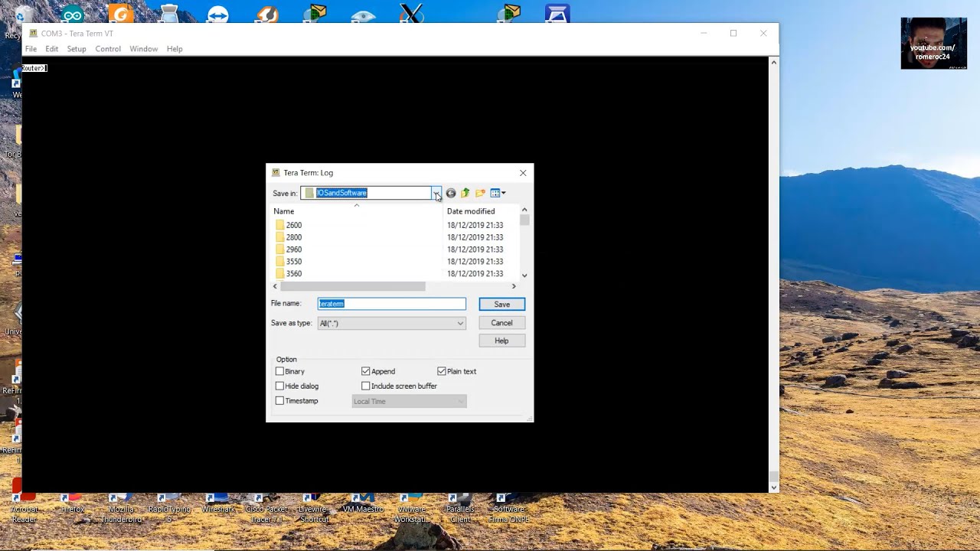Click the Parallels Client desktop shortcut
Viewport: 980px width, 551px height.
click(x=461, y=507)
